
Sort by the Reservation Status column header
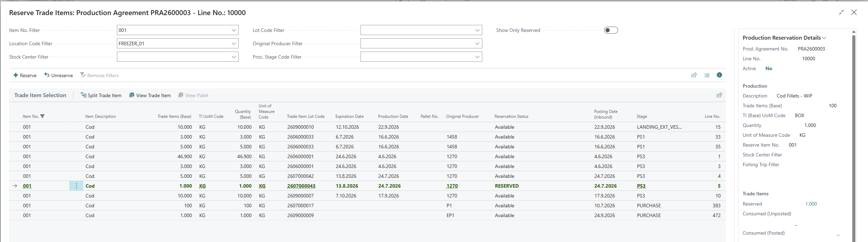pyautogui.click(x=511, y=116)
